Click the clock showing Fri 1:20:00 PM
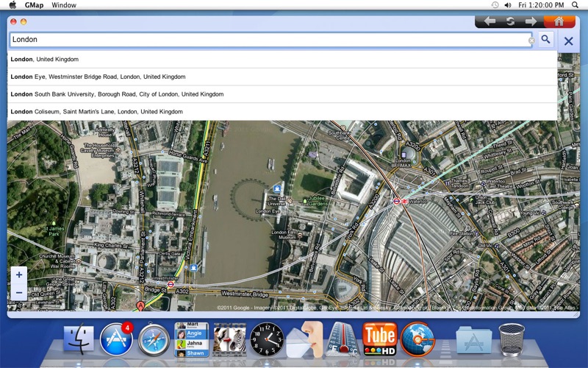The width and height of the screenshot is (588, 368). coord(541,5)
